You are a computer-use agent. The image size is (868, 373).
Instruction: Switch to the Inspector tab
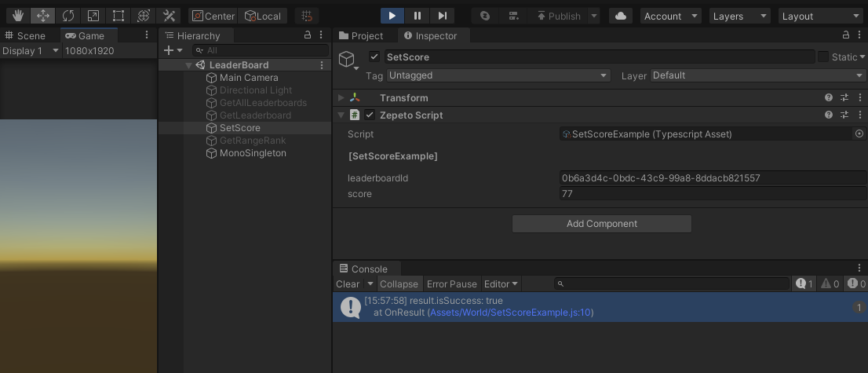click(x=433, y=35)
